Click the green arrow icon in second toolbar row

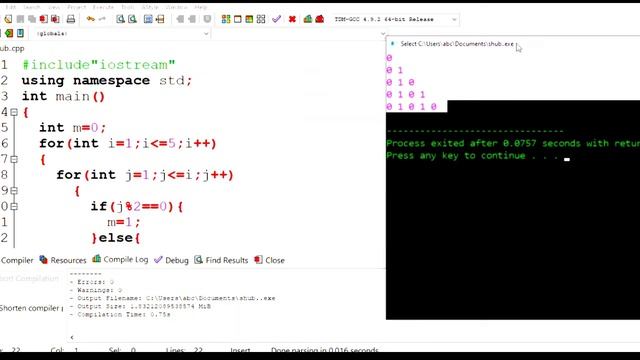(x=9, y=33)
